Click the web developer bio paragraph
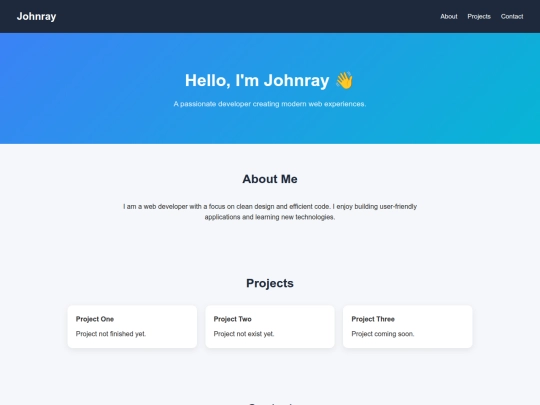The image size is (540, 405). click(x=270, y=211)
